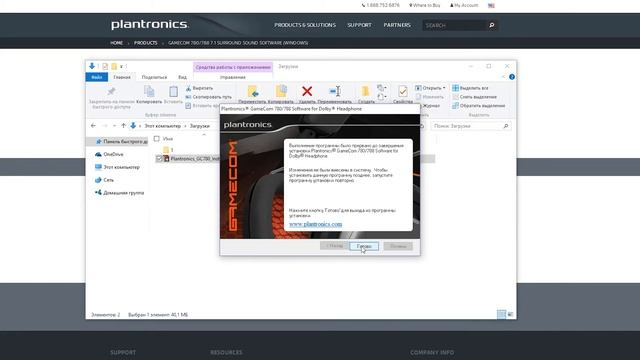Viewport: 640px width, 360px height.
Task: Click Выделить все in ribbon
Action: click(470, 88)
